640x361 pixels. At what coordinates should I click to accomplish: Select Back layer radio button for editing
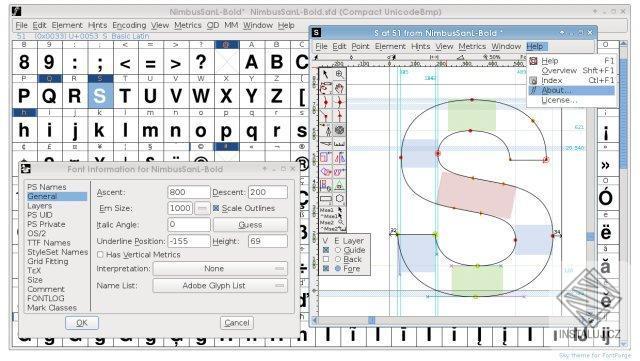pyautogui.click(x=338, y=259)
